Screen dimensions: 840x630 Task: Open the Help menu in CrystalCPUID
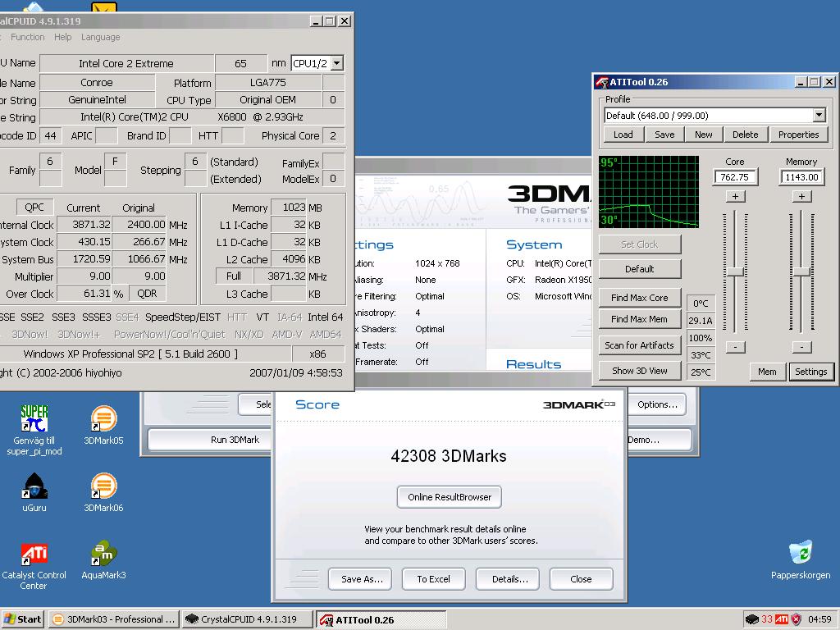[x=62, y=37]
